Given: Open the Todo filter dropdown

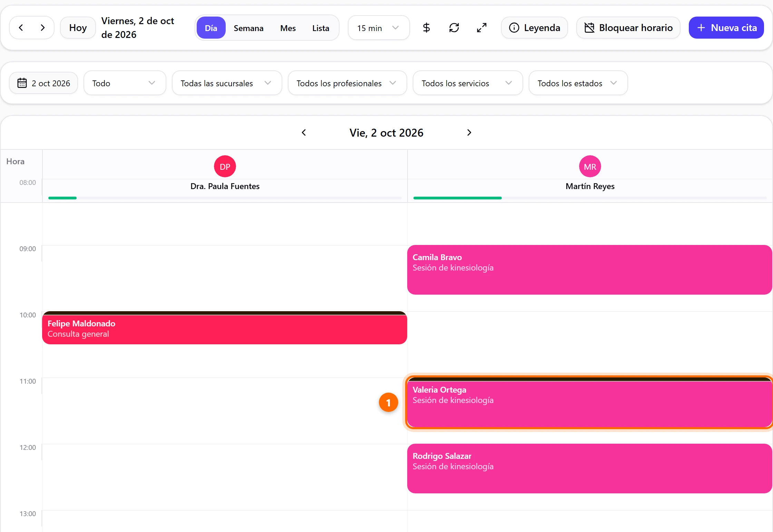Looking at the screenshot, I should [125, 83].
